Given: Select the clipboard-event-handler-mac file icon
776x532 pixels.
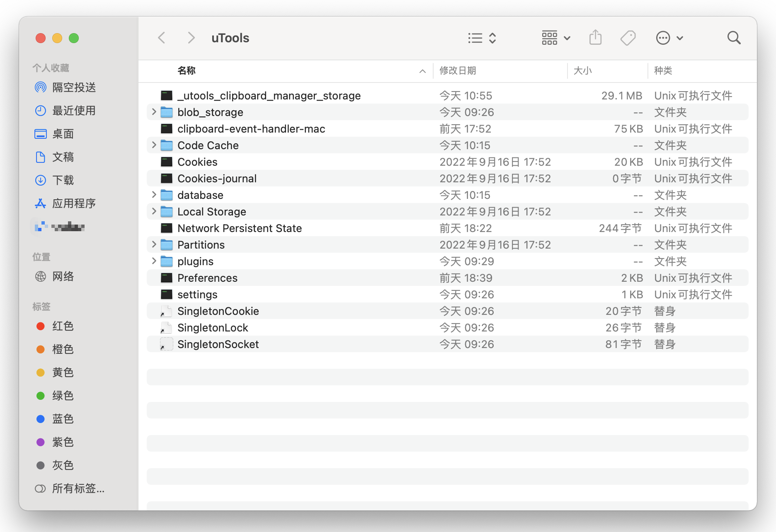Looking at the screenshot, I should tap(167, 129).
